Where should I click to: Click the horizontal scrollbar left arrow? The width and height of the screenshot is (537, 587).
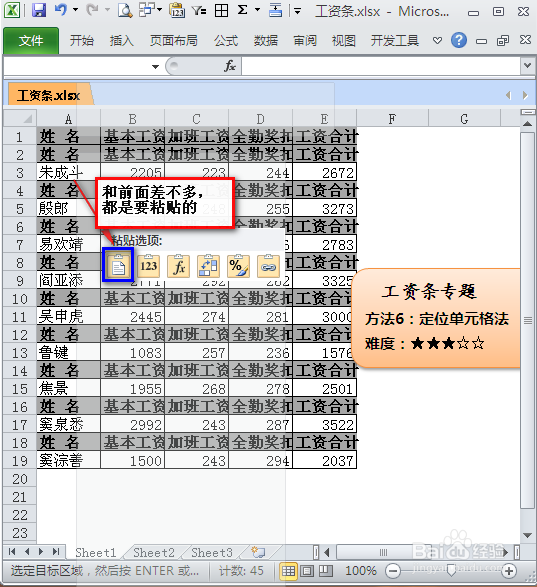pyautogui.click(x=327, y=552)
